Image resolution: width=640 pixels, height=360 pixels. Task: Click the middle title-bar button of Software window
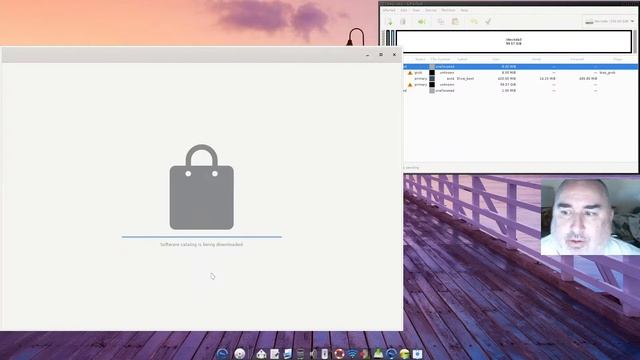pos(381,54)
